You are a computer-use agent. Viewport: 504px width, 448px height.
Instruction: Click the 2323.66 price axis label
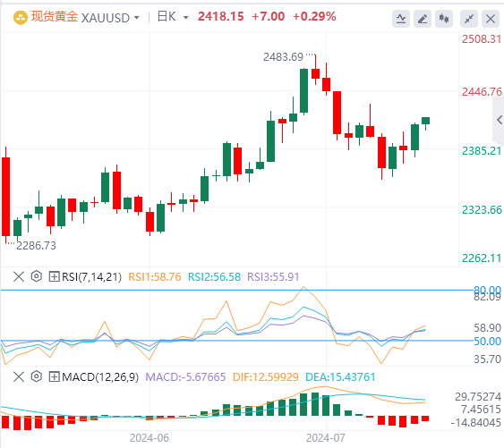(482, 210)
